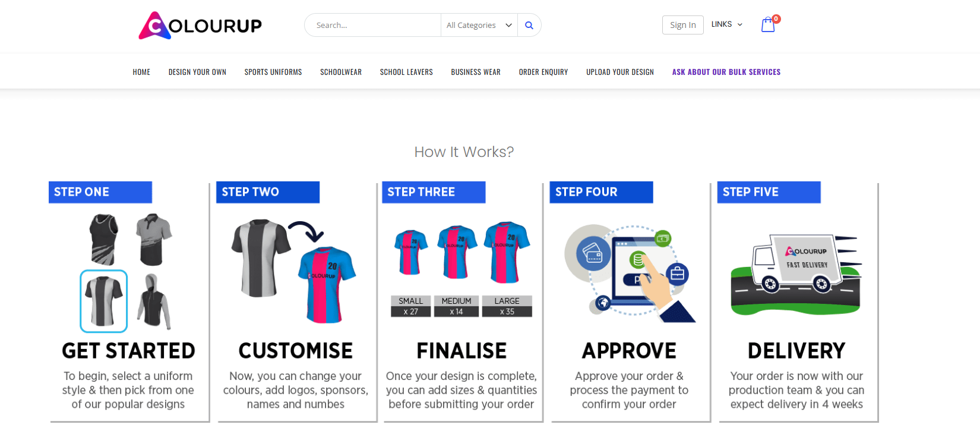Viewport: 980px width, 440px height.
Task: Click the DELIVERY heading
Action: [x=796, y=351]
